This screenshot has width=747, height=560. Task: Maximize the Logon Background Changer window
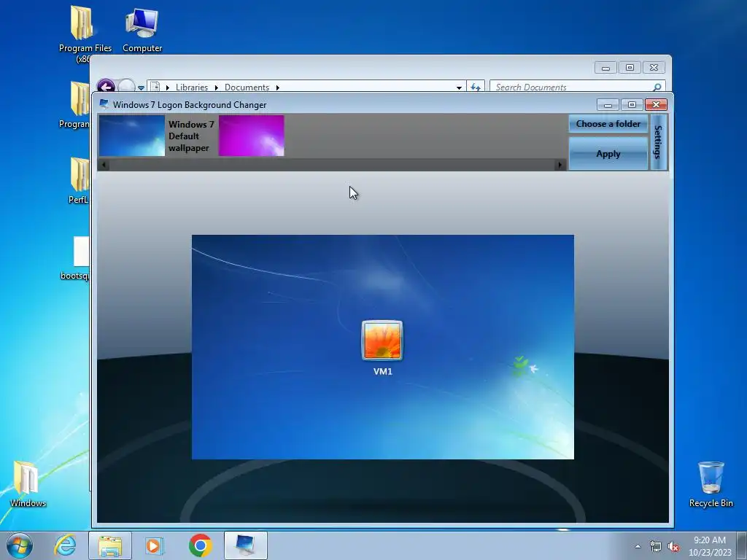click(x=632, y=105)
